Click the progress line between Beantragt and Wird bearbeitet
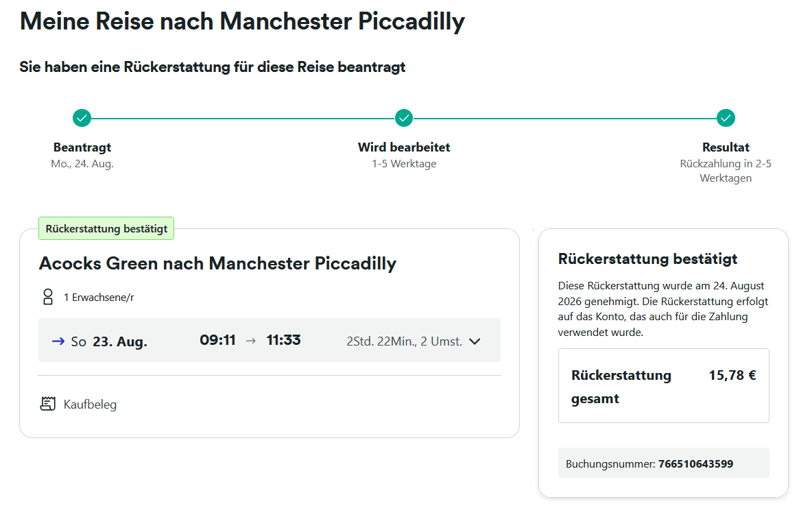Image resolution: width=812 pixels, height=506 pixels. [x=243, y=118]
